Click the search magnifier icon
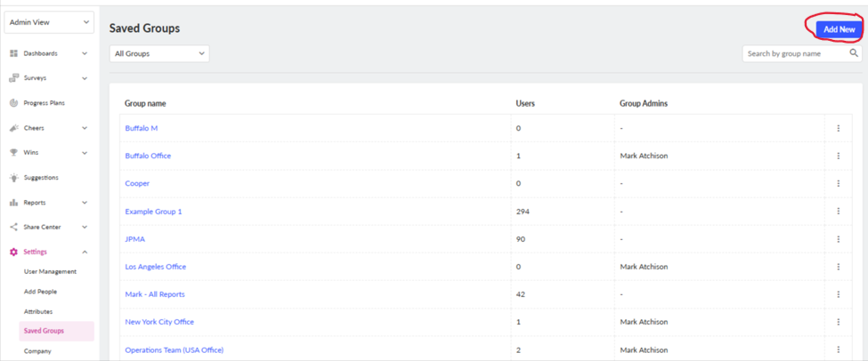 click(x=854, y=53)
